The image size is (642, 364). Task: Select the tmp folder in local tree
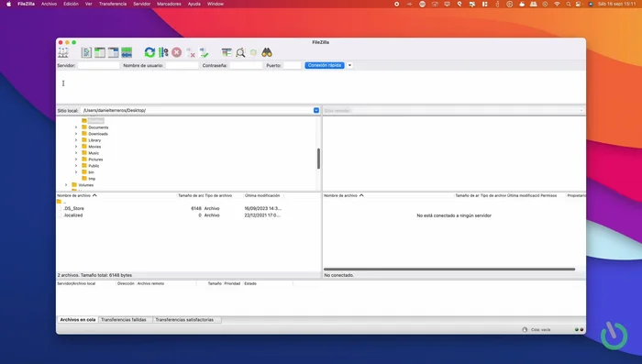(x=92, y=179)
